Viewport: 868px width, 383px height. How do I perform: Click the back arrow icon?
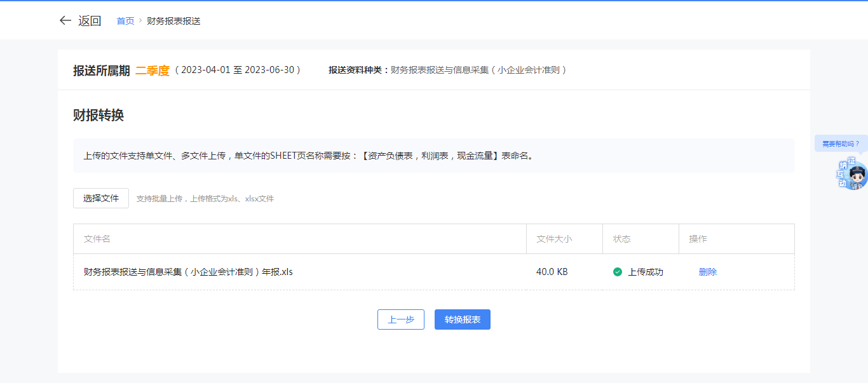click(x=65, y=20)
